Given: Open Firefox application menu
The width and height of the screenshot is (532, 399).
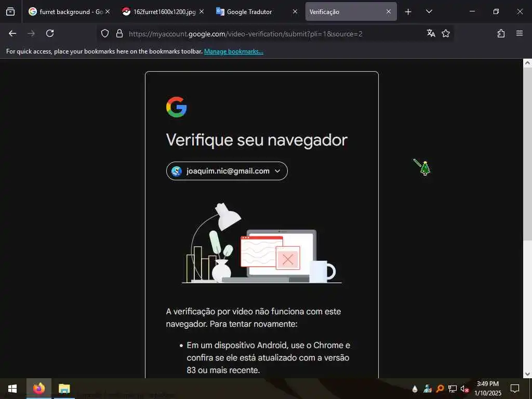Looking at the screenshot, I should tap(519, 33).
